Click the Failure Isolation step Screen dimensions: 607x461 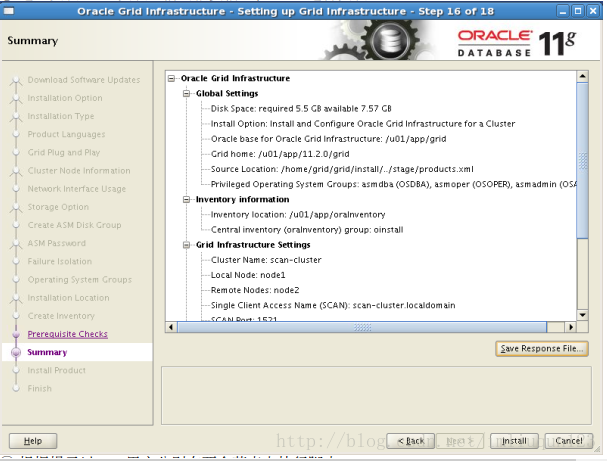[60, 262]
